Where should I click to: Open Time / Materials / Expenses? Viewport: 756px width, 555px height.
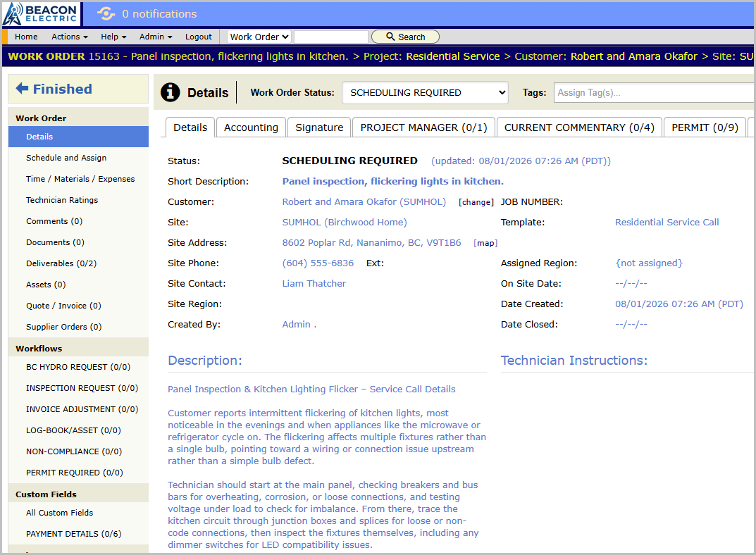79,179
